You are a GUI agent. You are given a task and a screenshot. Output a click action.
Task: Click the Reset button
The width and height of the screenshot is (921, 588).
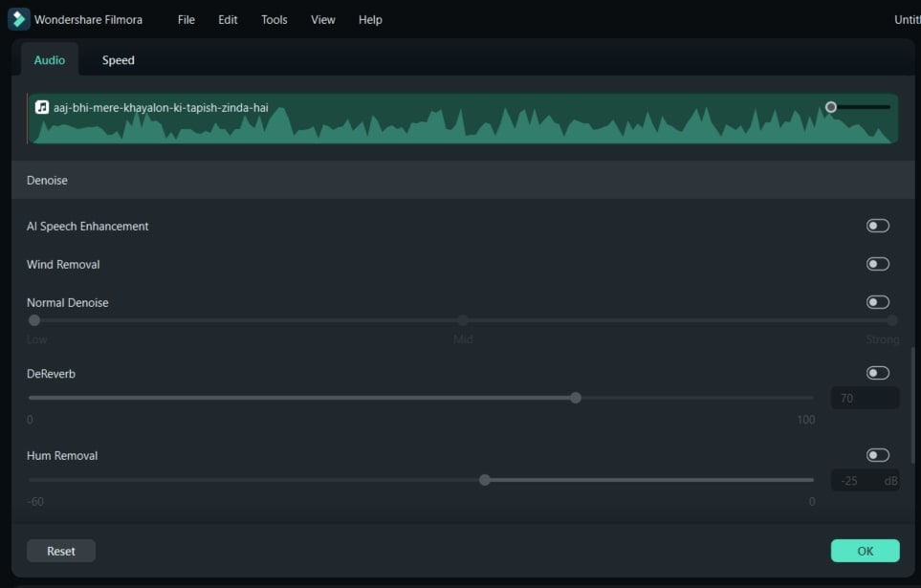[x=61, y=551]
